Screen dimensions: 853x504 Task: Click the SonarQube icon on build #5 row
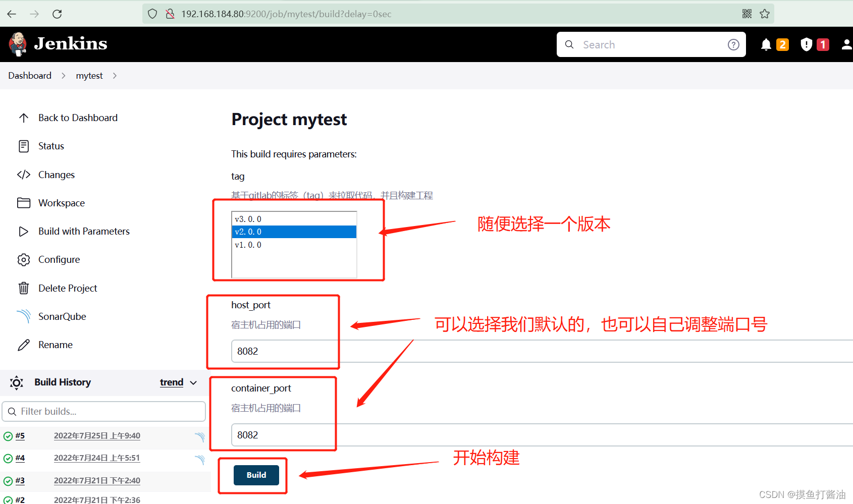coord(200,437)
